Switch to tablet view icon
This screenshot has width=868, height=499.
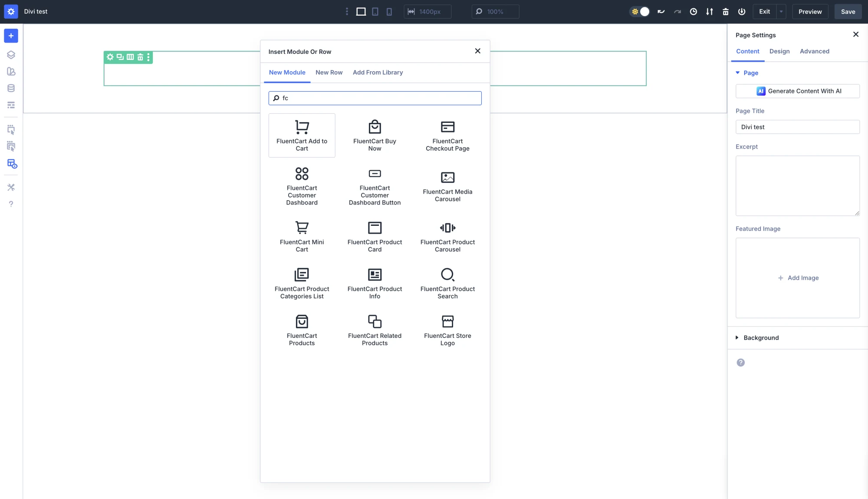375,12
